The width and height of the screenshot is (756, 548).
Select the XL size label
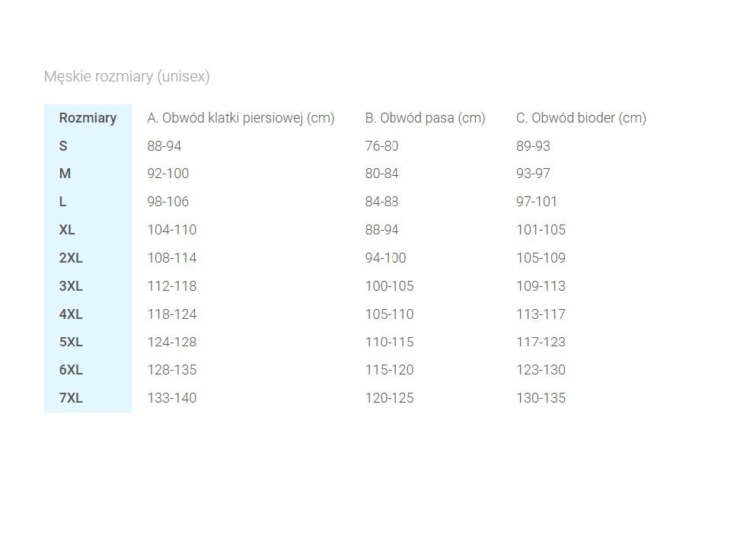tap(67, 229)
